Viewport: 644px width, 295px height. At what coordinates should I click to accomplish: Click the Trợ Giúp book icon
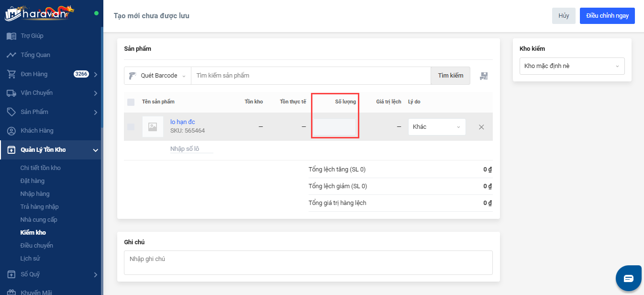[x=11, y=36]
